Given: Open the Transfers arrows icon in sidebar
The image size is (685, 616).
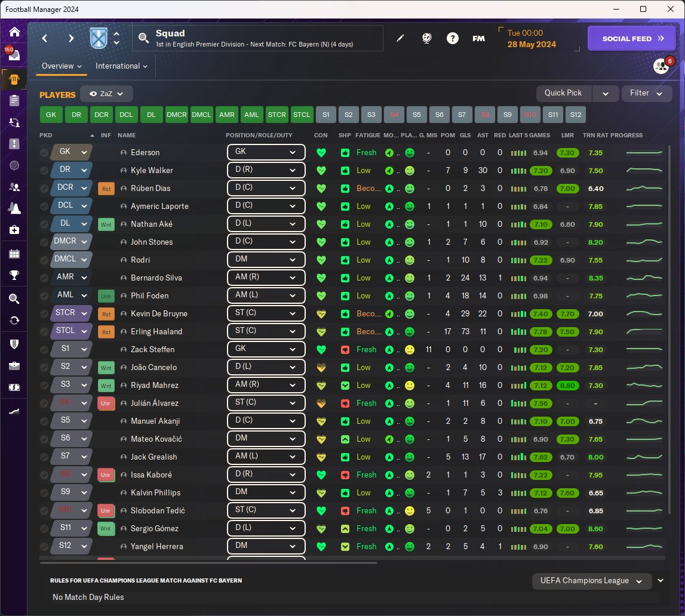Looking at the screenshot, I should pos(14,321).
